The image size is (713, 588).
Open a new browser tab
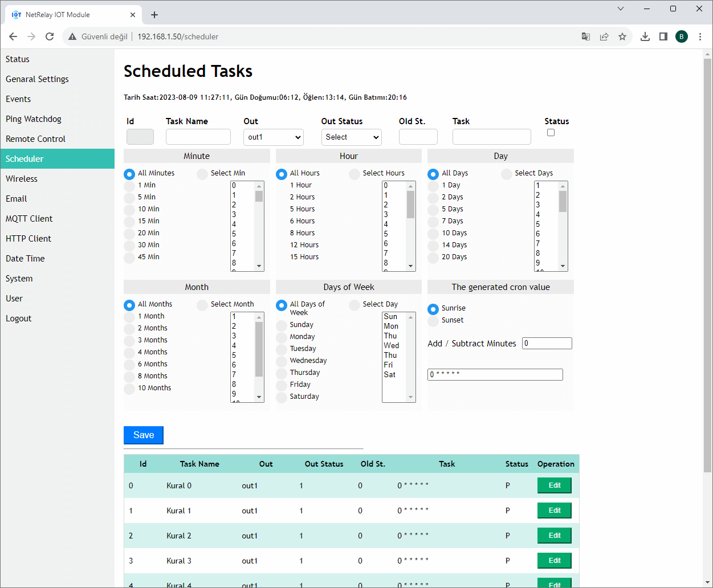(x=154, y=15)
